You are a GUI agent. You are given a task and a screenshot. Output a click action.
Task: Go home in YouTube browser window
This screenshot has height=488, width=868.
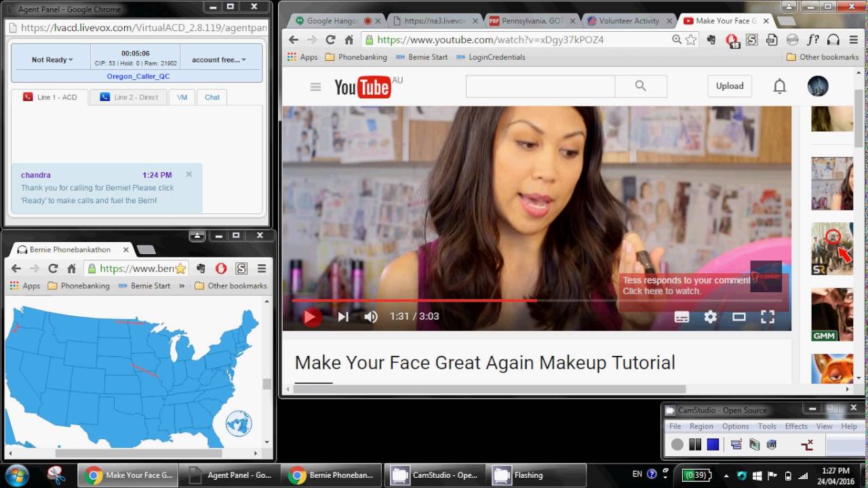point(349,40)
